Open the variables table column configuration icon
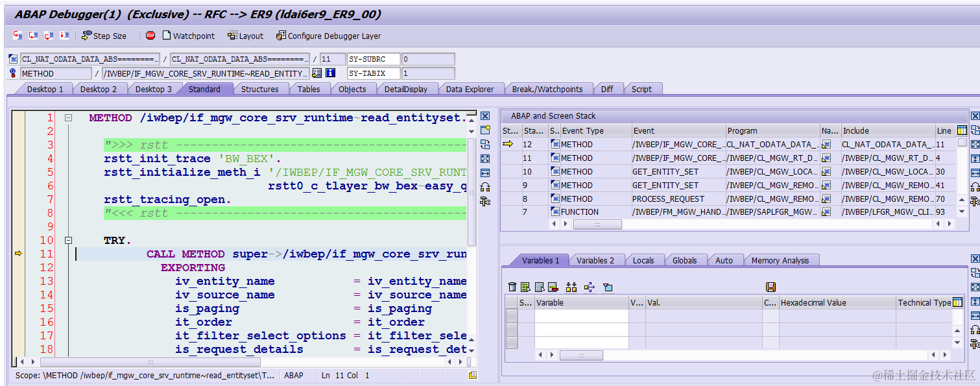Image resolution: width=980 pixels, height=386 pixels. (957, 302)
